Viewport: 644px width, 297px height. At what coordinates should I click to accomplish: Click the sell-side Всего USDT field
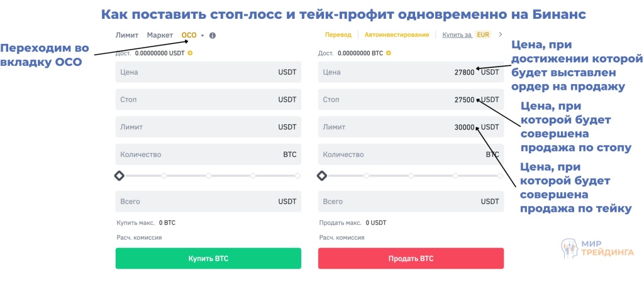tap(410, 202)
